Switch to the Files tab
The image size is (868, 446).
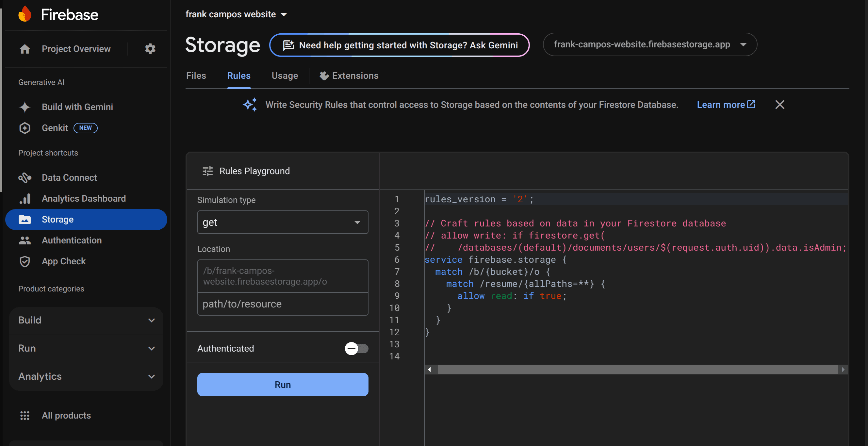pos(196,76)
